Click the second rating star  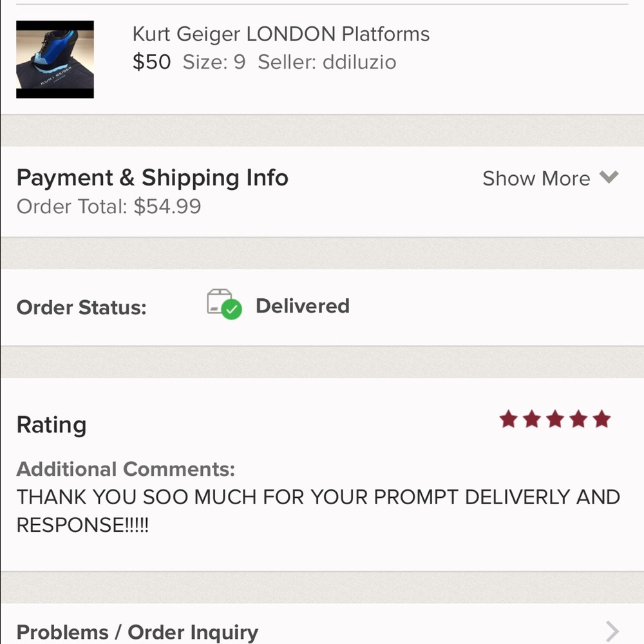tap(532, 420)
